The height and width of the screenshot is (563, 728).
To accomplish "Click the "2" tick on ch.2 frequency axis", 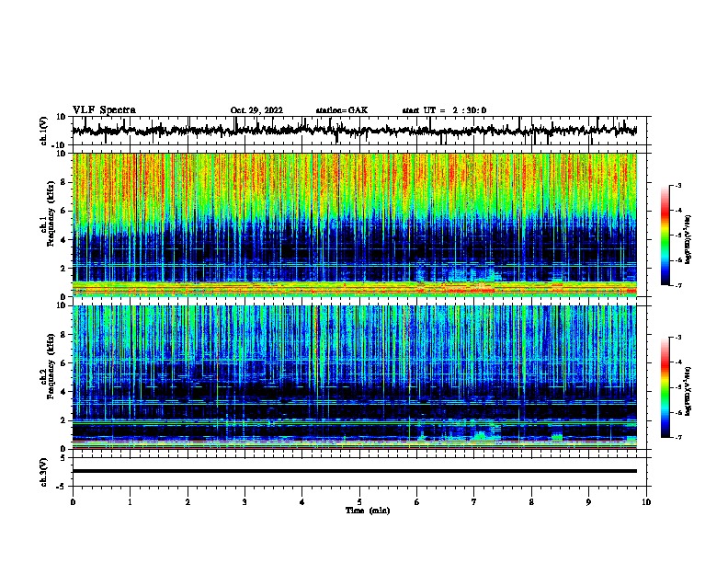I will pos(63,420).
